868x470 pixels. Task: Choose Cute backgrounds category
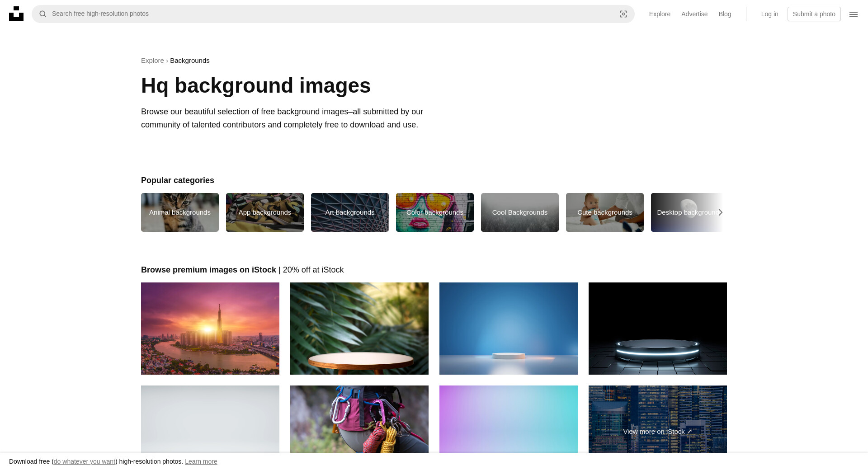coord(605,212)
